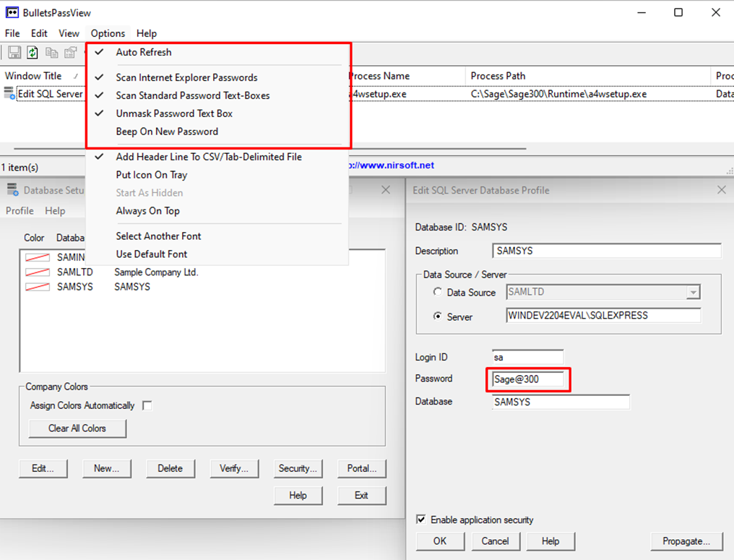The image size is (734, 560).
Task: Click the SAMLTD red color swatch
Action: pyautogui.click(x=37, y=272)
